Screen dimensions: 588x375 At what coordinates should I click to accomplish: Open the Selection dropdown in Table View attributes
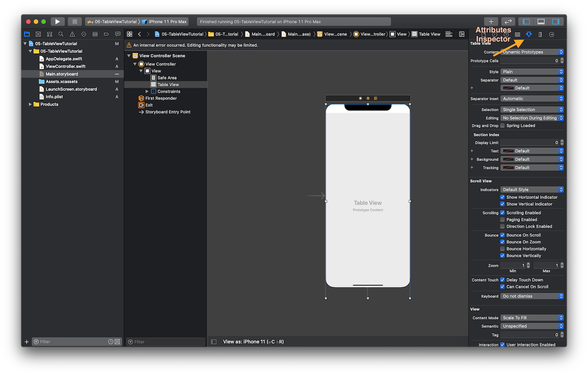(x=532, y=109)
